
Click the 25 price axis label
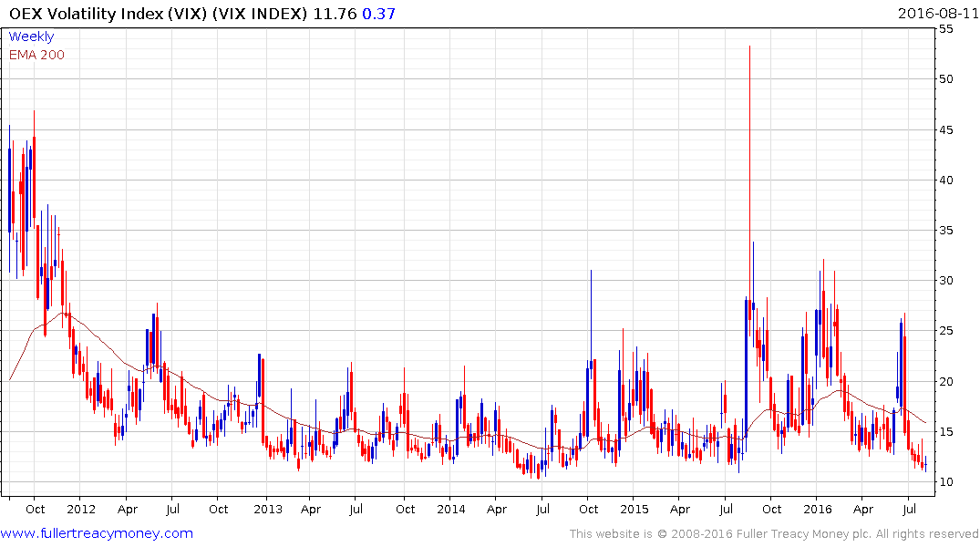(x=945, y=330)
